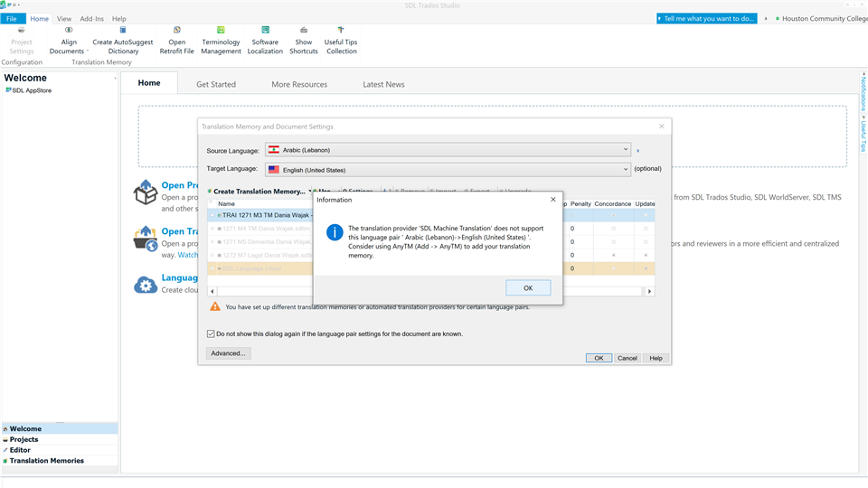Viewport: 868px width, 488px height.
Task: Click Show Shortcuts icon
Action: [x=304, y=31]
